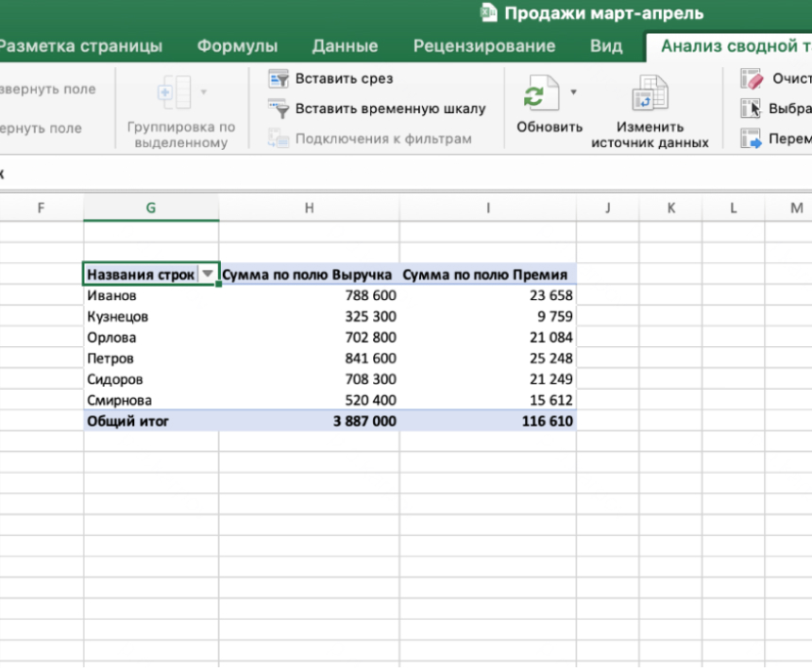Click the green Refresh arrows icon
The image size is (812, 668).
(541, 93)
